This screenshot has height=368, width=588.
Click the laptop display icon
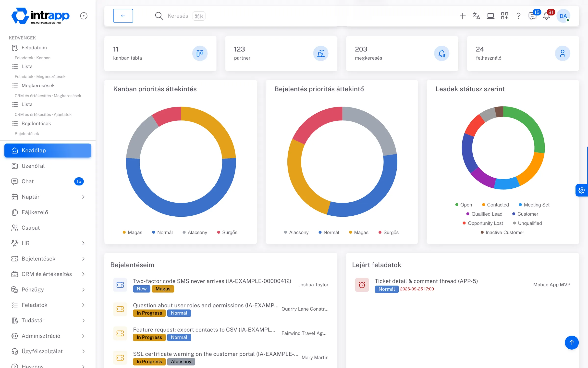pyautogui.click(x=490, y=16)
